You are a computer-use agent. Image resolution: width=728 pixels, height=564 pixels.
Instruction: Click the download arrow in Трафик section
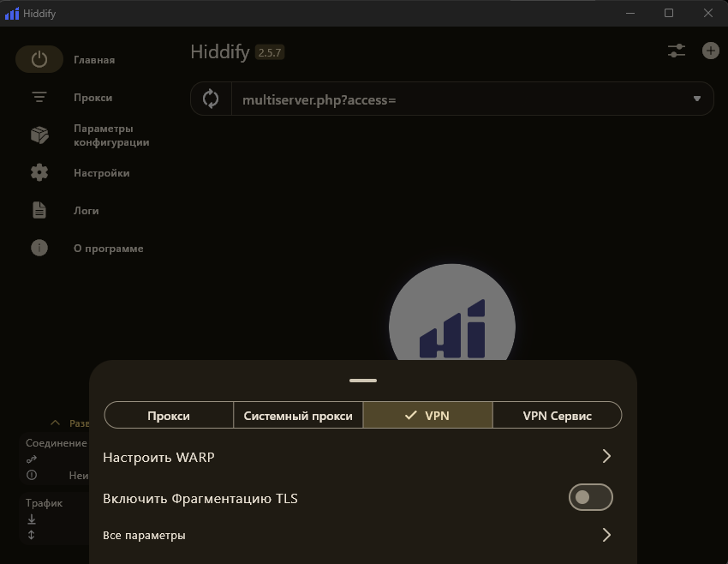click(x=31, y=519)
